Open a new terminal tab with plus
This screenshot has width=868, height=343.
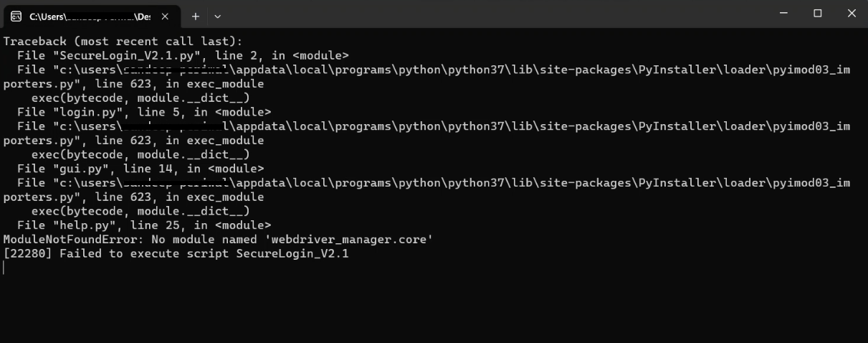point(195,16)
